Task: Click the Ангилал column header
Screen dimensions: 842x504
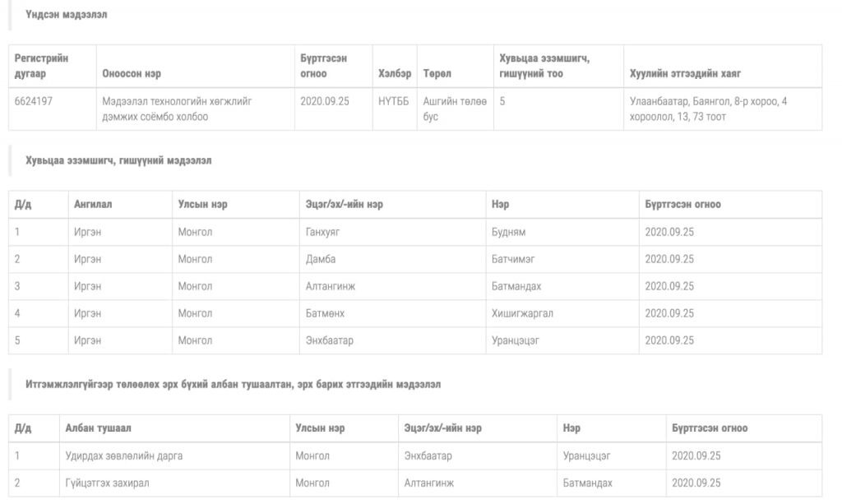Action: pyautogui.click(x=93, y=205)
